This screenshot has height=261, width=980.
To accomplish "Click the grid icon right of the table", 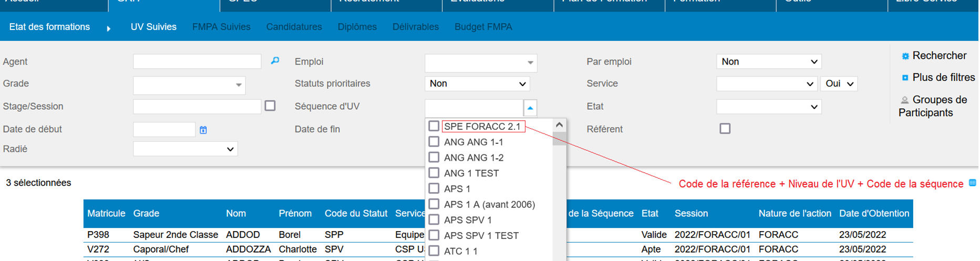I will [972, 183].
